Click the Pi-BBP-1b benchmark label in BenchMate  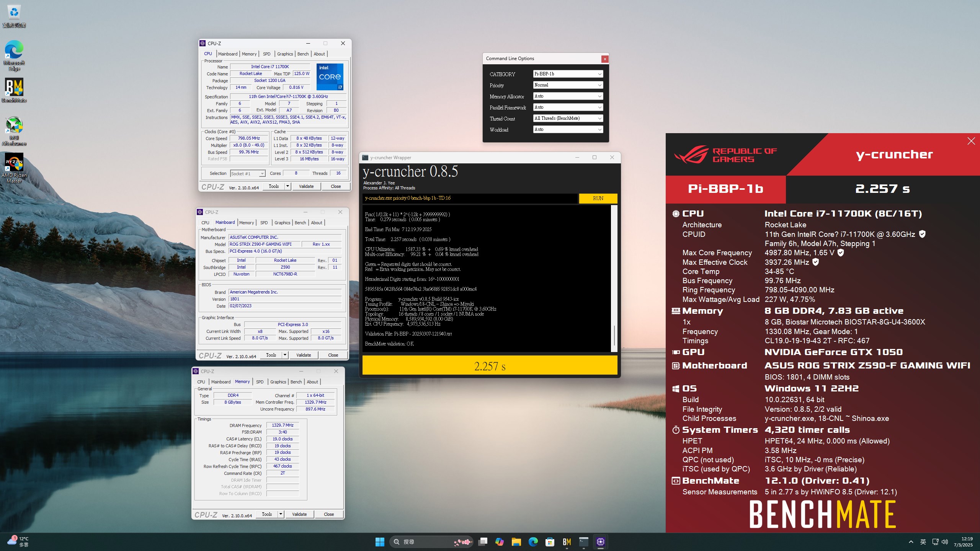click(x=725, y=189)
